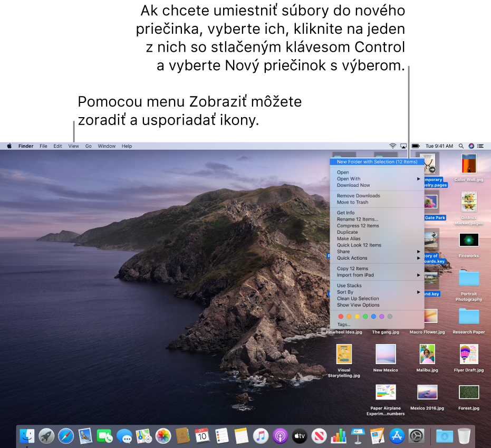This screenshot has width=491, height=448.
Task: Expand the Share submenu
Action: (x=377, y=252)
